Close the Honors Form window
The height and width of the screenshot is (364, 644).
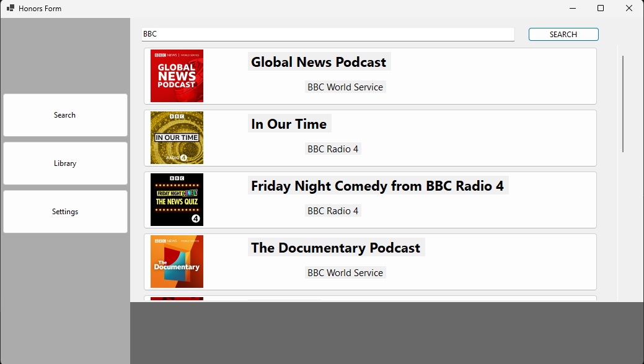tap(629, 8)
